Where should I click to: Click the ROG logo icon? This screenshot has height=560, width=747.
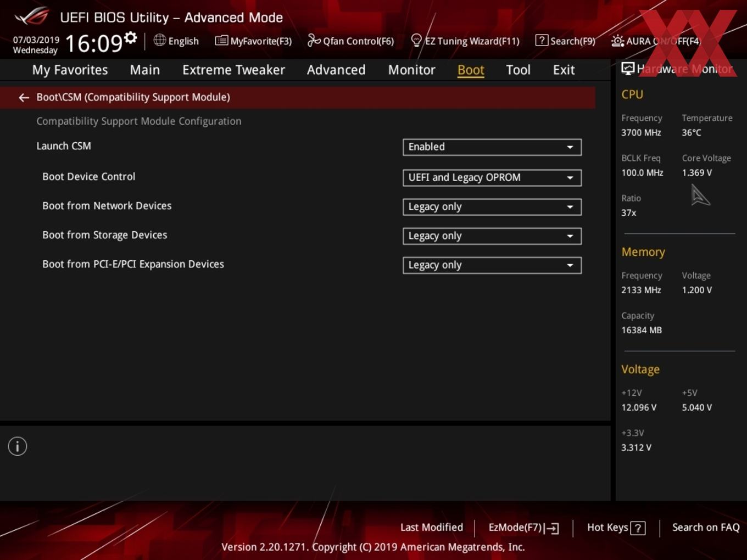click(32, 16)
